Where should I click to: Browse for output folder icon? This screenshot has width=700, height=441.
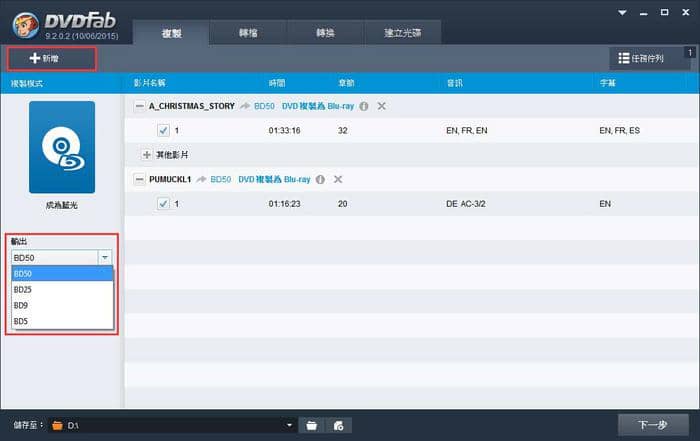pos(312,425)
